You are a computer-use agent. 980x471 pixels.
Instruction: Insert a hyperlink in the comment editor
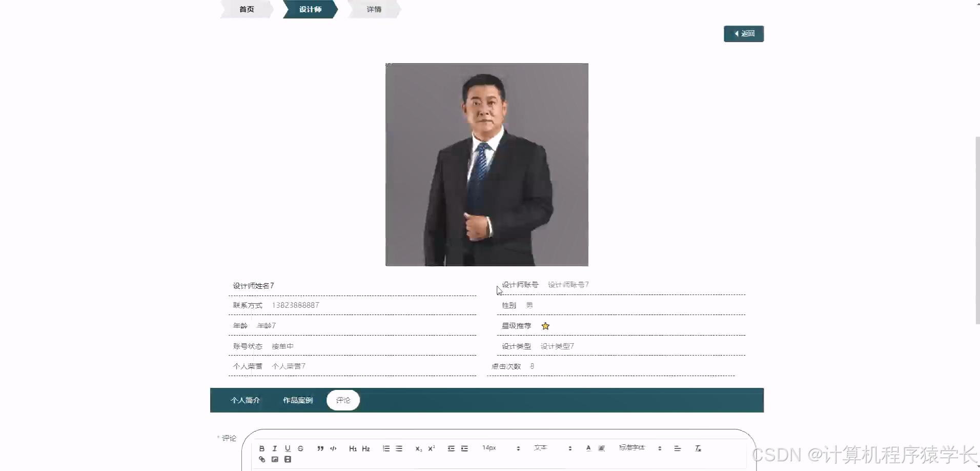[x=262, y=459]
